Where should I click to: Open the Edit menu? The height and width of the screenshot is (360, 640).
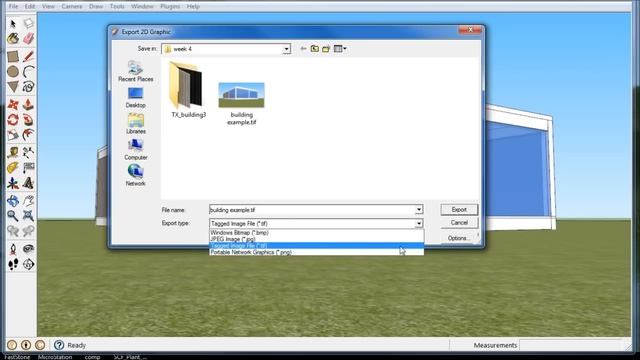[30, 7]
